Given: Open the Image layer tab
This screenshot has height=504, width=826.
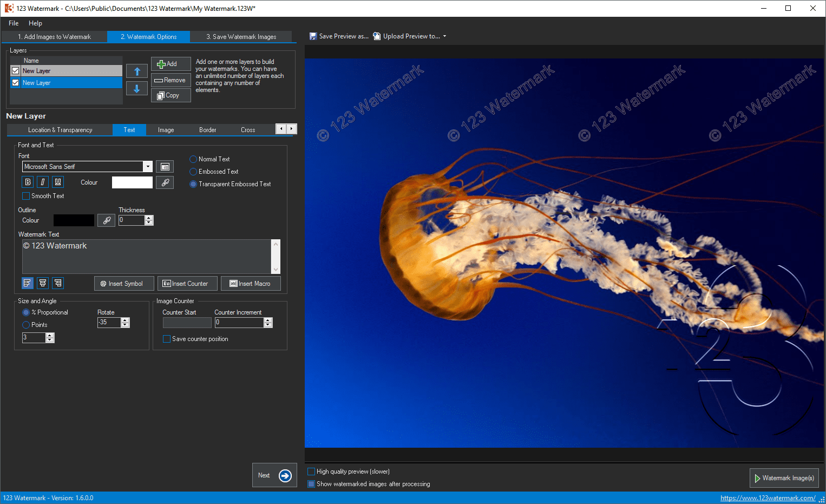Looking at the screenshot, I should click(166, 130).
